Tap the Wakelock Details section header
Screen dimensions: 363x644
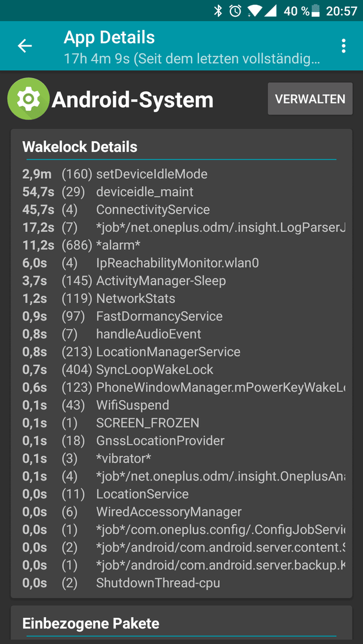click(x=80, y=147)
